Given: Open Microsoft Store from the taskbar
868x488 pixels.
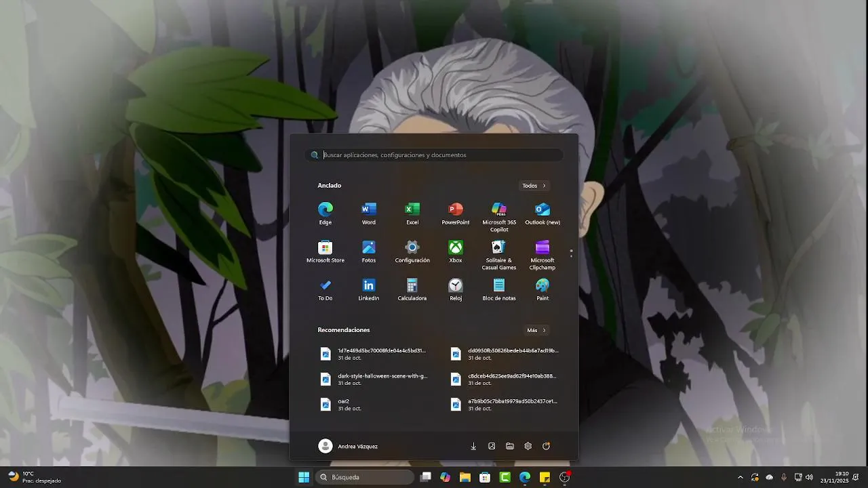Looking at the screenshot, I should pyautogui.click(x=485, y=477).
